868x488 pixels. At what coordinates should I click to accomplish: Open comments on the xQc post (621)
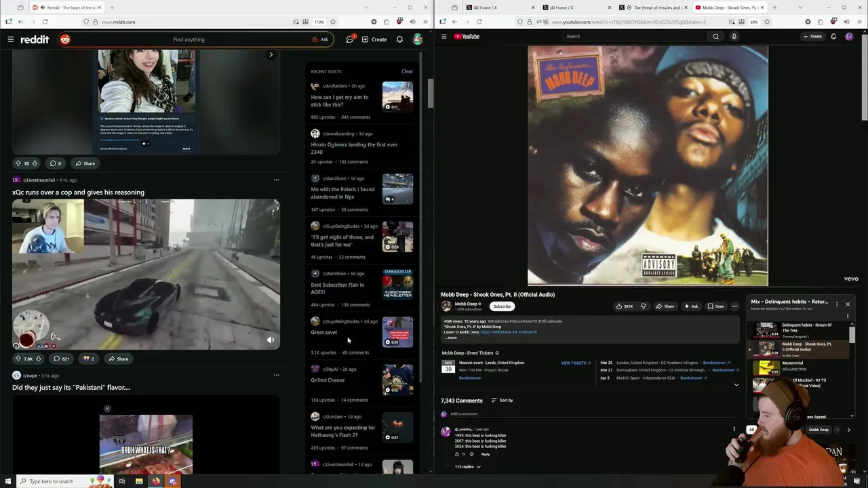(x=61, y=359)
